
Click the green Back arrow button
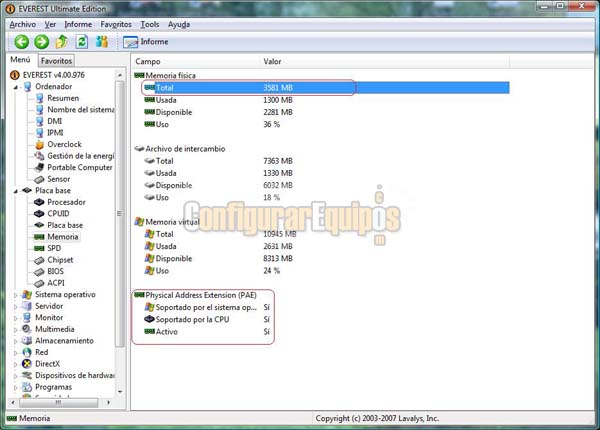tap(21, 42)
